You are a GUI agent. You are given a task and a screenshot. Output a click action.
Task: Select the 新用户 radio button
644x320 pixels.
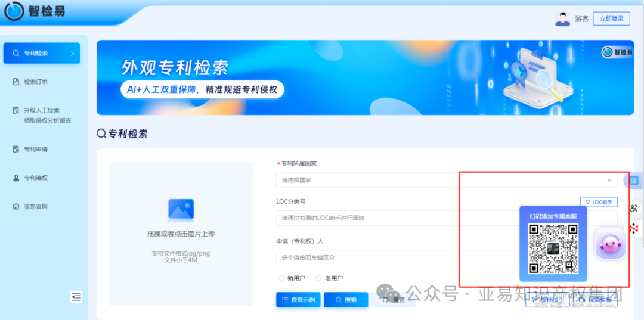pyautogui.click(x=281, y=278)
